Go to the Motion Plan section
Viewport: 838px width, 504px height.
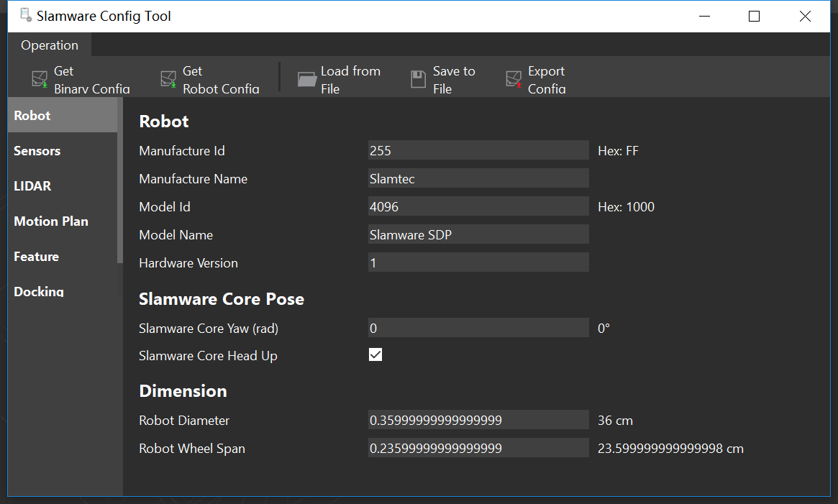click(x=63, y=221)
